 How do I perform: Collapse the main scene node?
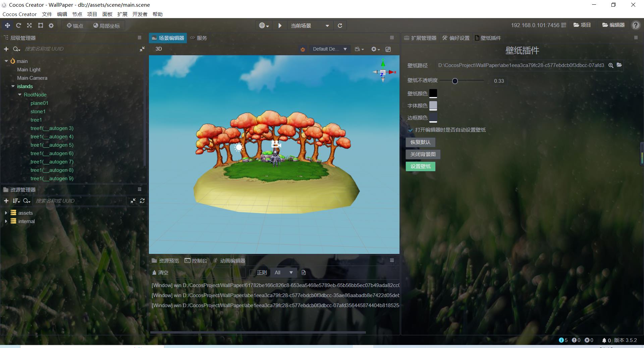click(6, 61)
